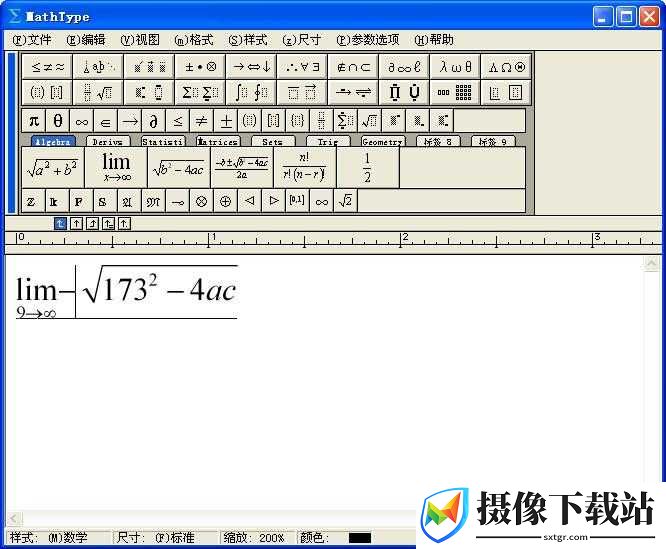Open the summation templates palette
The image size is (666, 549).
tap(200, 92)
